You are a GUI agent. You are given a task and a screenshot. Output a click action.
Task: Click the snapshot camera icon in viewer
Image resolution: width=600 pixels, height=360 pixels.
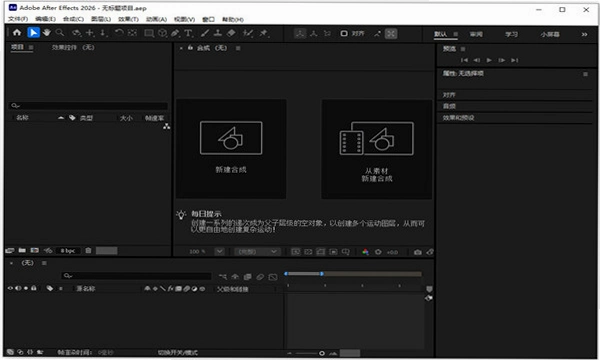tap(417, 252)
